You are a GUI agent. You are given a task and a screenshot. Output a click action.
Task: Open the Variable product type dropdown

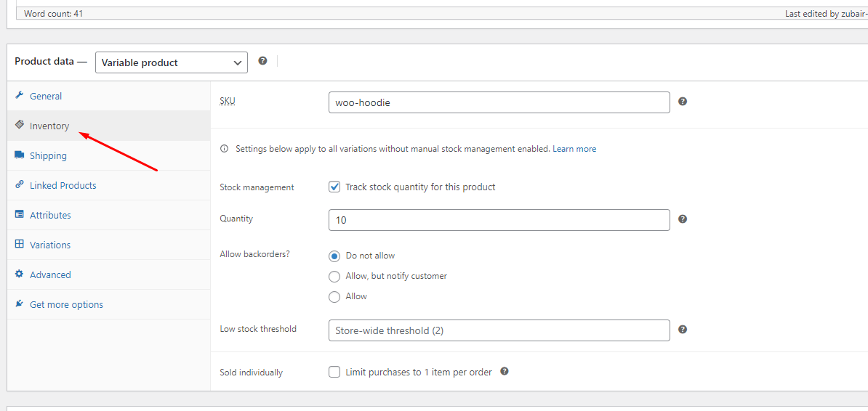click(171, 62)
